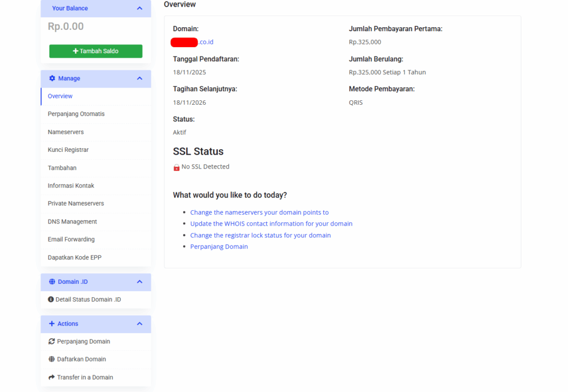The width and height of the screenshot is (568, 392).
Task: Select Dapatkan Kode EPP in sidebar
Action: pos(74,258)
